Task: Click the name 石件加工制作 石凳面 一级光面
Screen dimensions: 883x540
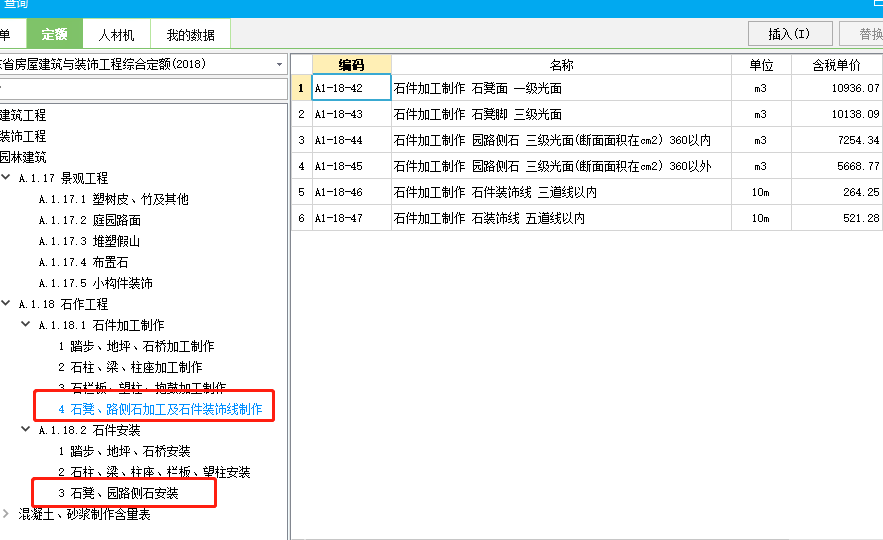Action: pyautogui.click(x=478, y=88)
